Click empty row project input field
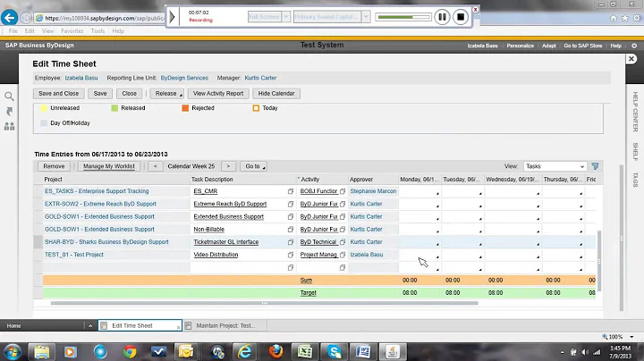Screen dimensions: 644x361 [116, 267]
